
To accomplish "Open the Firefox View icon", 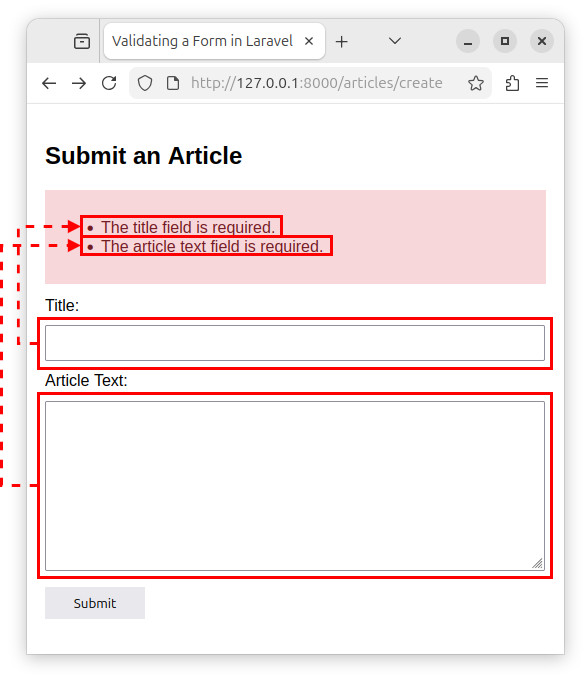I will (x=82, y=41).
